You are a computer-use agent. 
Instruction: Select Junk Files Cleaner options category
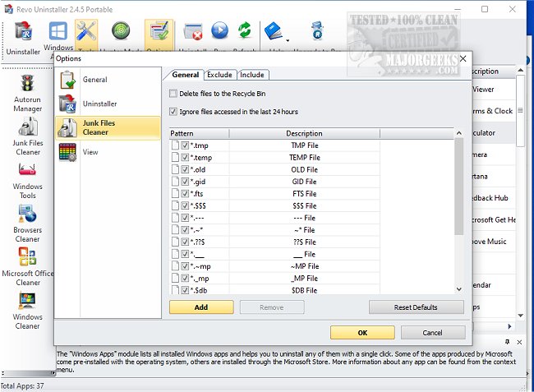tap(108, 127)
